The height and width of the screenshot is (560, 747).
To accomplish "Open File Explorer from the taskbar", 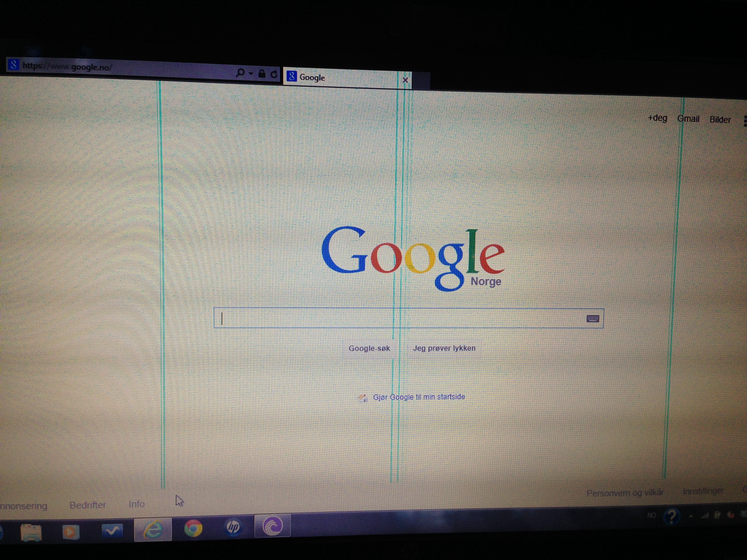I will pyautogui.click(x=31, y=533).
